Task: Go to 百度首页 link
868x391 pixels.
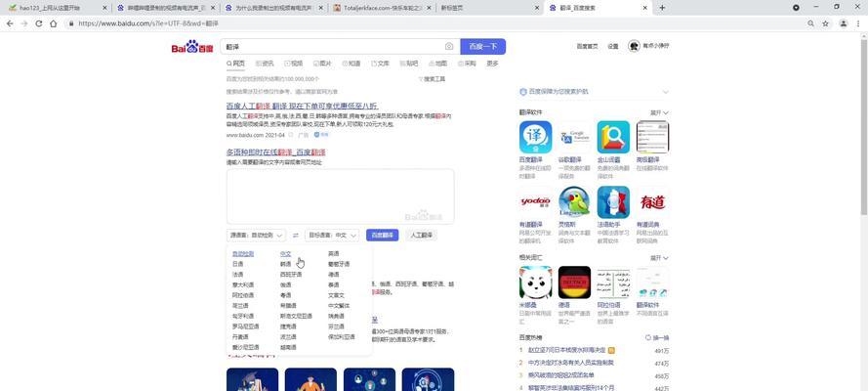Action: pos(587,47)
